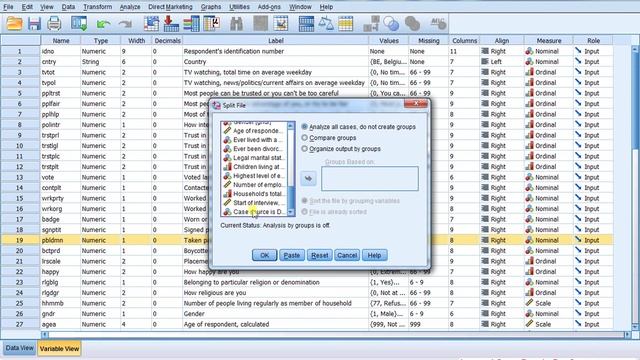The height and width of the screenshot is (360, 640).
Task: Open the Transform menu
Action: (98, 7)
